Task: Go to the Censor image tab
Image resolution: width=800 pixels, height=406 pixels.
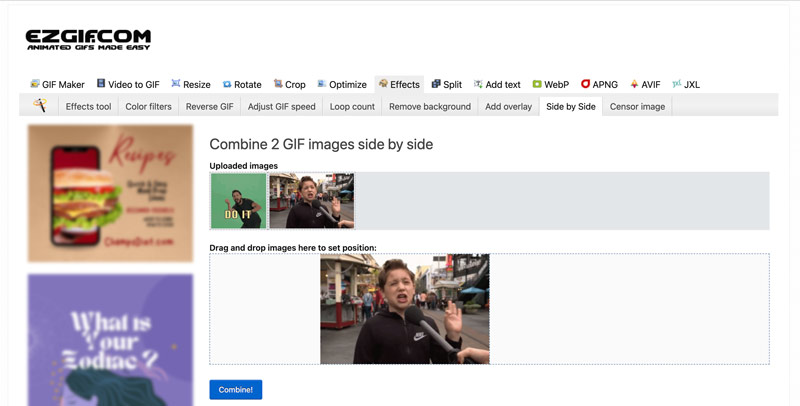Action: [637, 106]
